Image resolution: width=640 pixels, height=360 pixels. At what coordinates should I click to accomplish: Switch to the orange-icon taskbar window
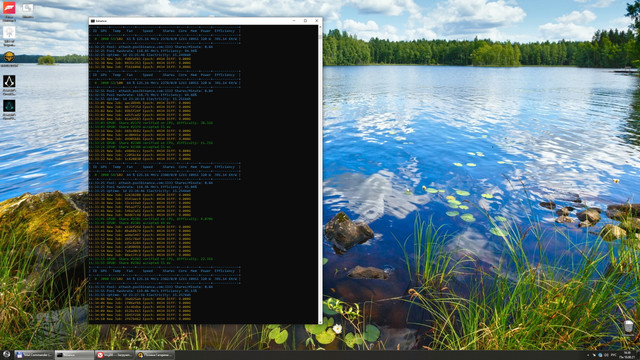point(154,355)
